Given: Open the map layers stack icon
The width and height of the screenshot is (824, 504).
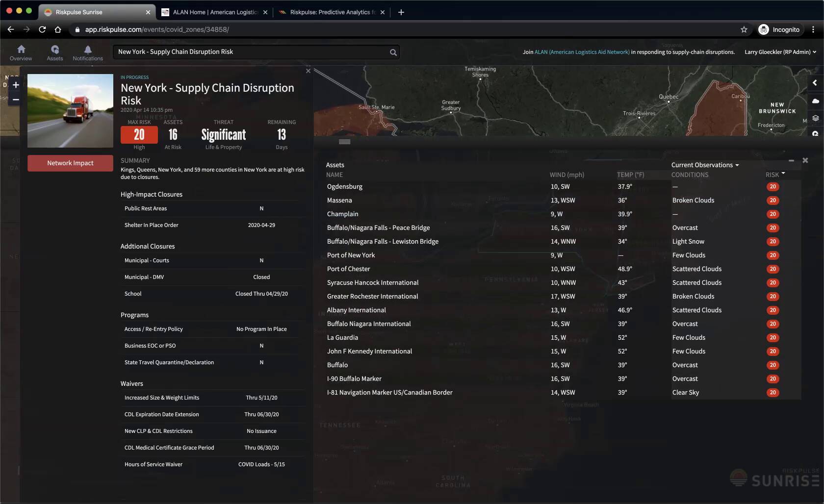Looking at the screenshot, I should [x=815, y=118].
